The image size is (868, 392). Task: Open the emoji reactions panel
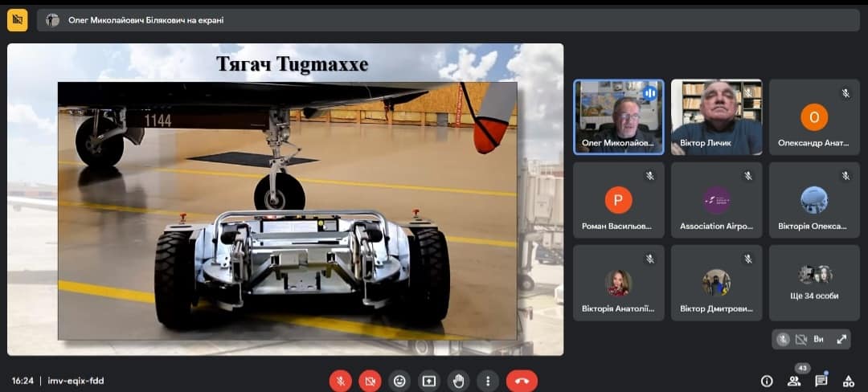pos(399,381)
